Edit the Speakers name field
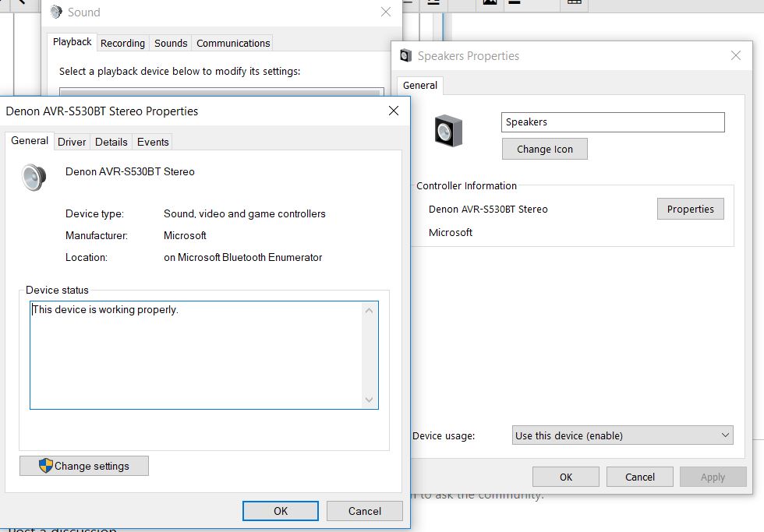The width and height of the screenshot is (764, 532). click(x=613, y=122)
